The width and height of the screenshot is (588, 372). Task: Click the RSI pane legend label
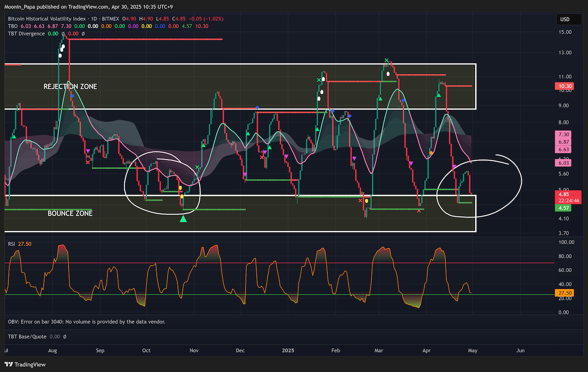pos(12,244)
